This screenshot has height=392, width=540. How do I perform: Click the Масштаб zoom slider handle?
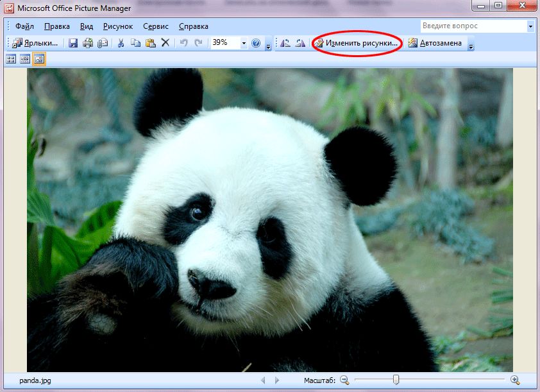coord(396,380)
